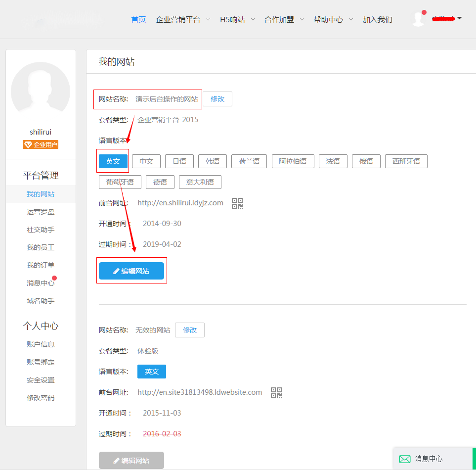476x470 pixels.
Task: Select 中文 language version
Action: pos(146,161)
